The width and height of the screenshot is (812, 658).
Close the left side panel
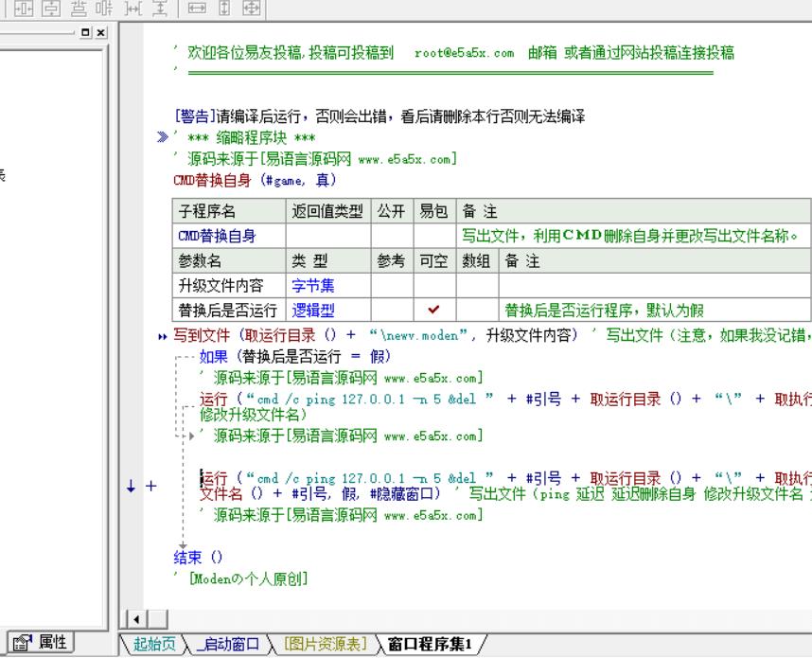click(x=101, y=32)
